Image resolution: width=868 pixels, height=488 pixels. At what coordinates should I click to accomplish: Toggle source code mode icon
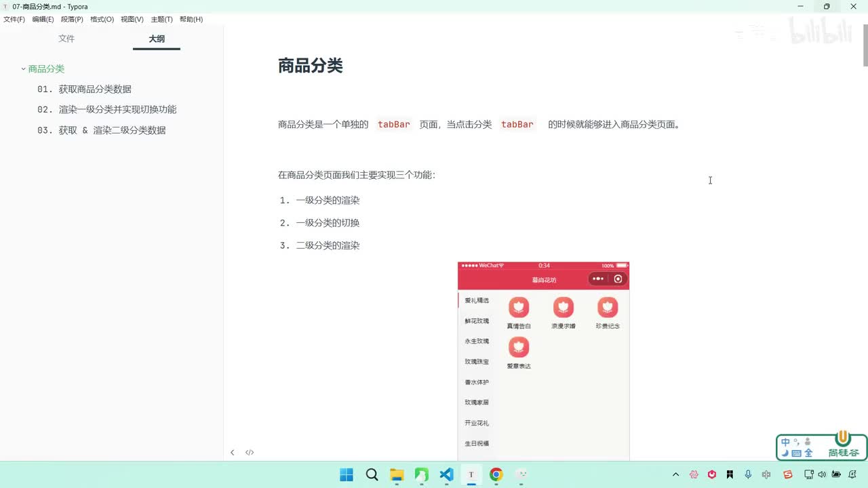(250, 452)
